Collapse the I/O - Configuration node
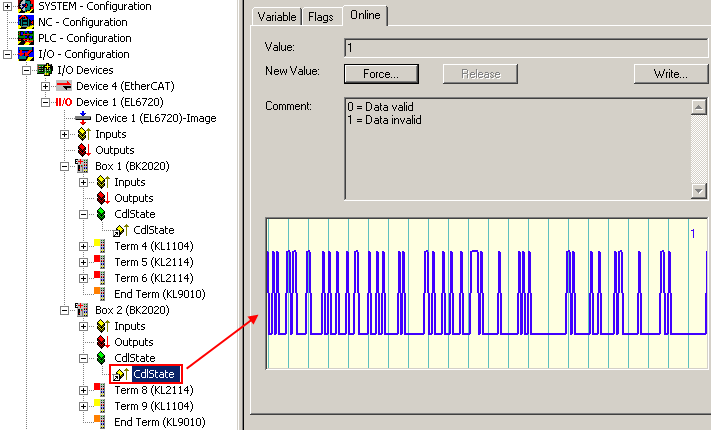Image resolution: width=711 pixels, height=430 pixels. point(7,54)
